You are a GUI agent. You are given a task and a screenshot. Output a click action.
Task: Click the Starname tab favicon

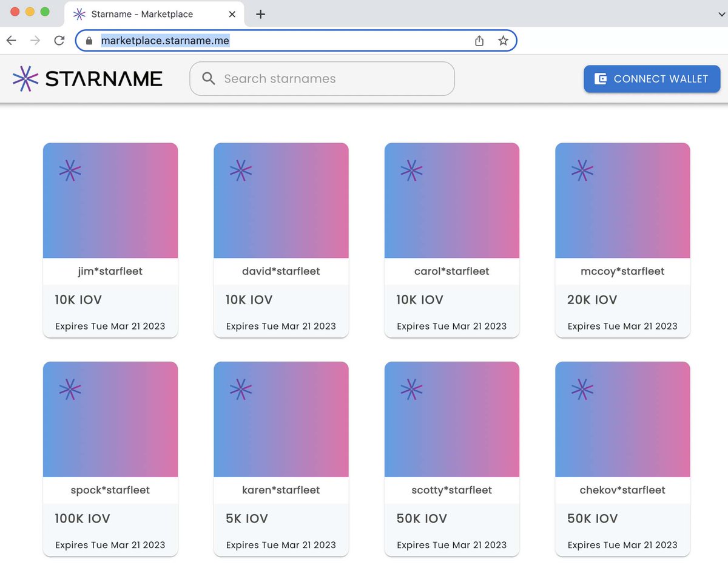pyautogui.click(x=79, y=14)
